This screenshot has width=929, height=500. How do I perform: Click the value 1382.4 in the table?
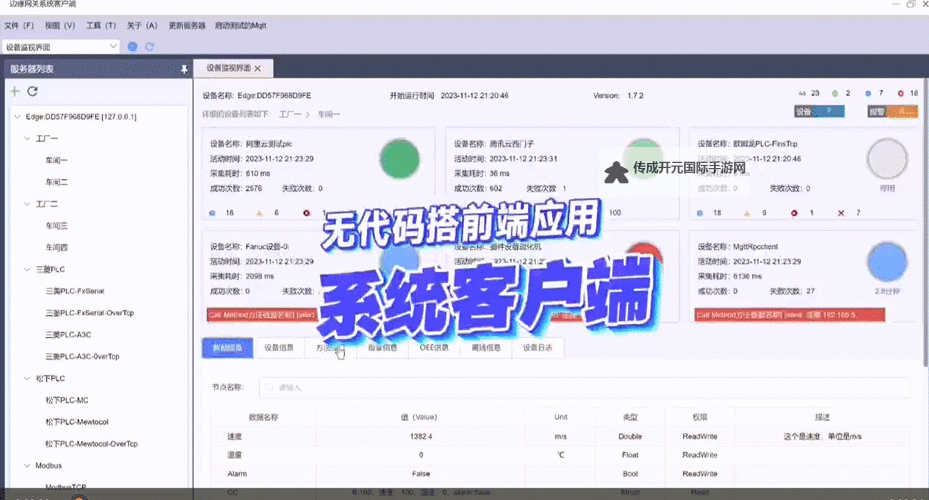pos(421,437)
